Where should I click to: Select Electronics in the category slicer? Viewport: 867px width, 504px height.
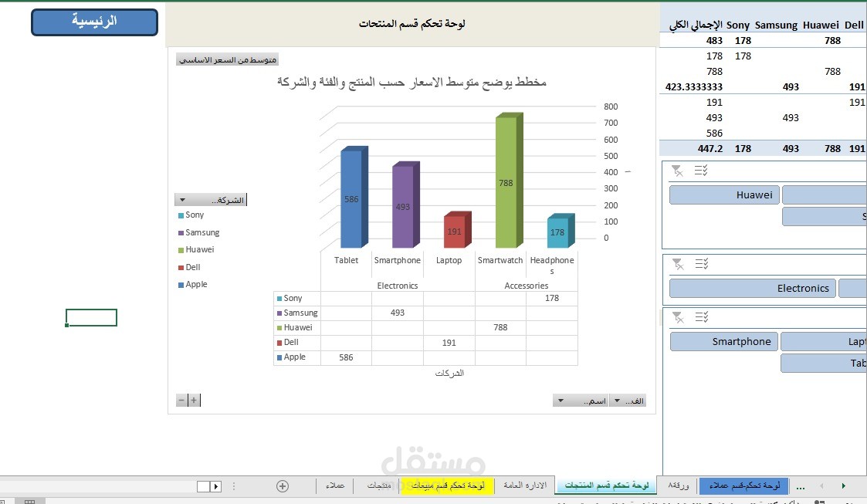point(753,289)
